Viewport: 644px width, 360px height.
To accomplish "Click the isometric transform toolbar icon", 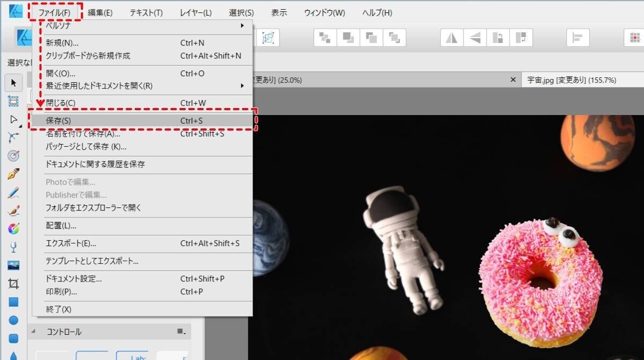I will 267,37.
